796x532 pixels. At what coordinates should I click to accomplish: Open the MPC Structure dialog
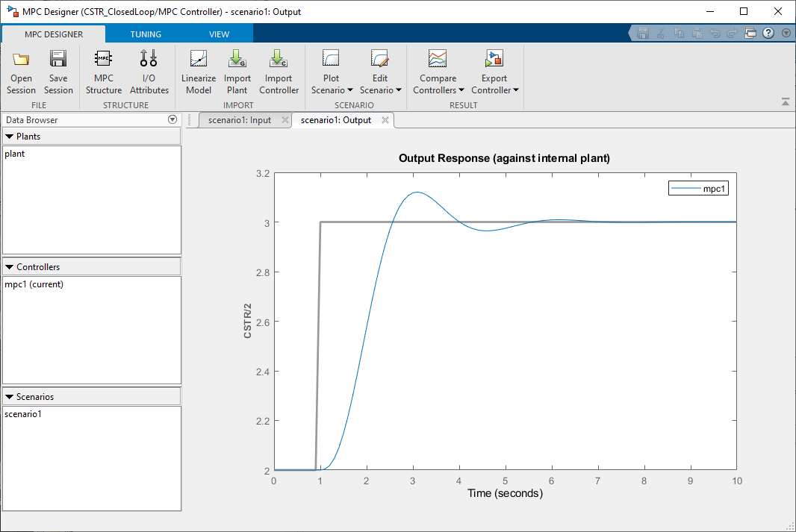coord(104,72)
